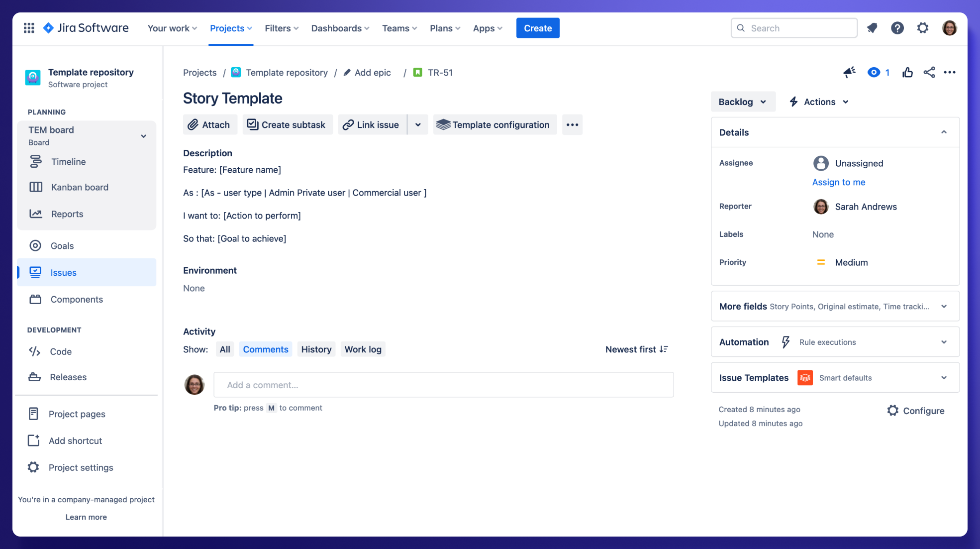
Task: Vote with the thumbs up icon
Action: click(907, 72)
